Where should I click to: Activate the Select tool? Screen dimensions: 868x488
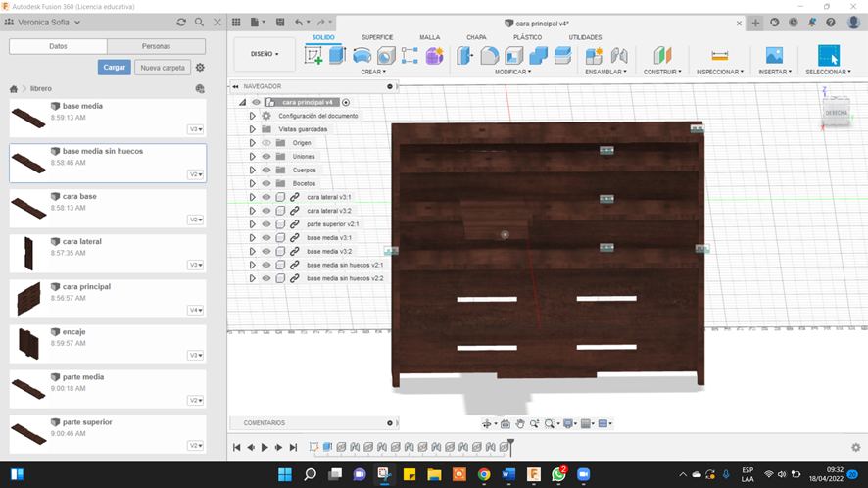(829, 56)
